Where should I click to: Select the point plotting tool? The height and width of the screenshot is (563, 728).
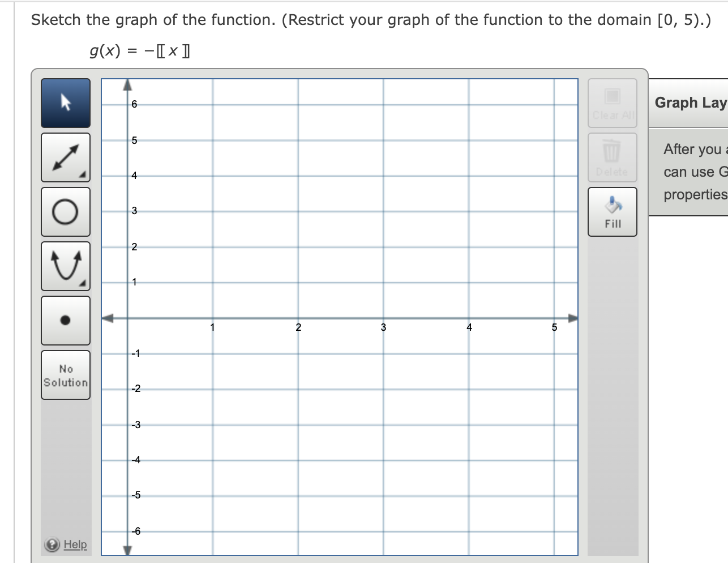tap(65, 320)
